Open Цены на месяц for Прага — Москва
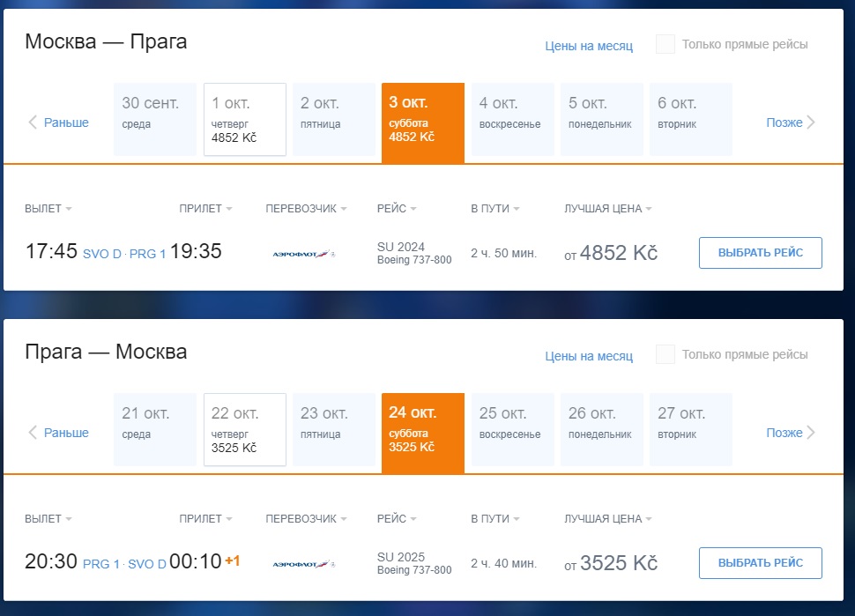Image resolution: width=855 pixels, height=616 pixels. pyautogui.click(x=589, y=356)
